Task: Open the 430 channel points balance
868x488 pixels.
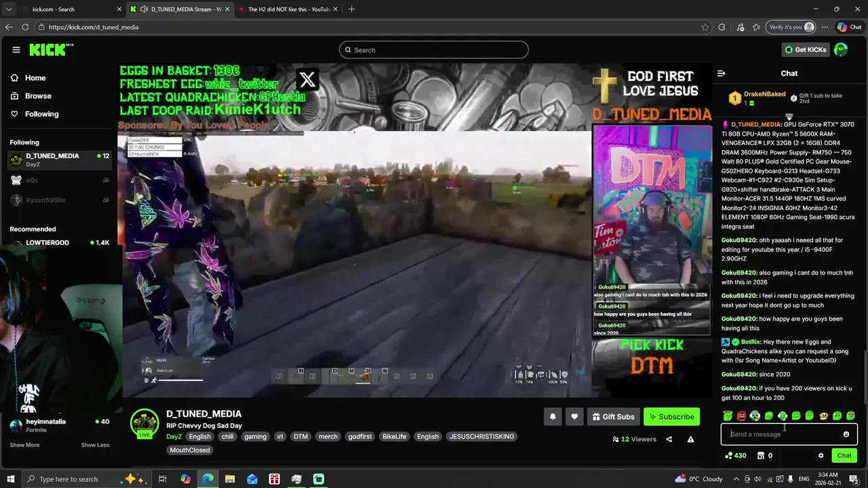Action: pos(735,455)
